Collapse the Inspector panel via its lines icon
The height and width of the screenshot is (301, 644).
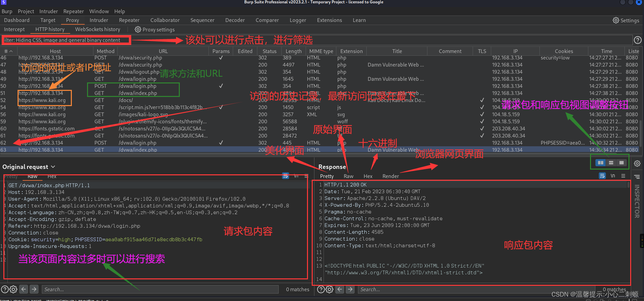[637, 177]
